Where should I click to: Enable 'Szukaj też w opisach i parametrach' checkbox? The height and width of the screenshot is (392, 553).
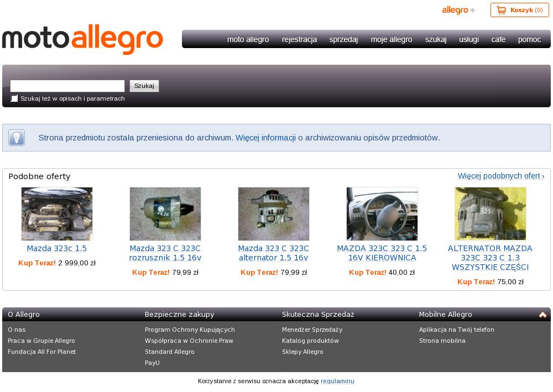tap(14, 98)
